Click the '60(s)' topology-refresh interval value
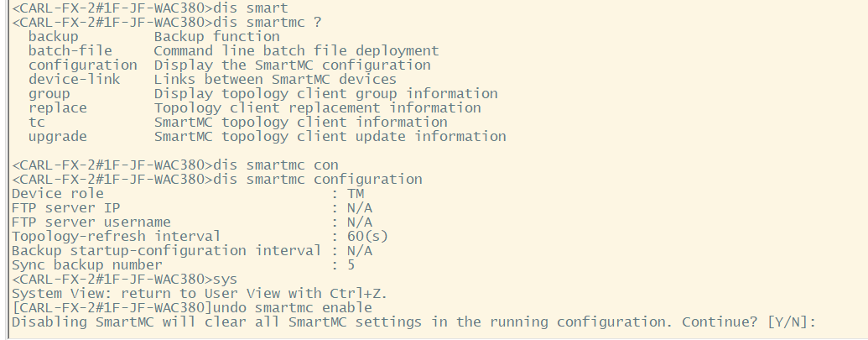The width and height of the screenshot is (868, 340). 367,236
